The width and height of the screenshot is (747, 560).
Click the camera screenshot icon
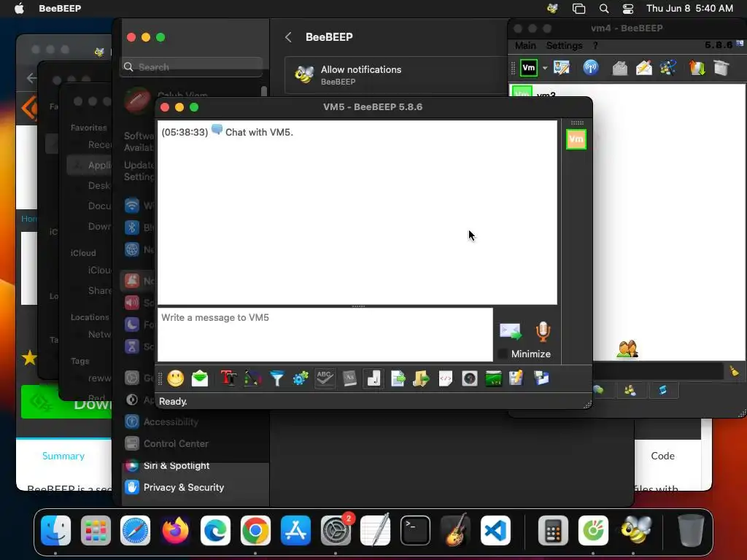[469, 378]
